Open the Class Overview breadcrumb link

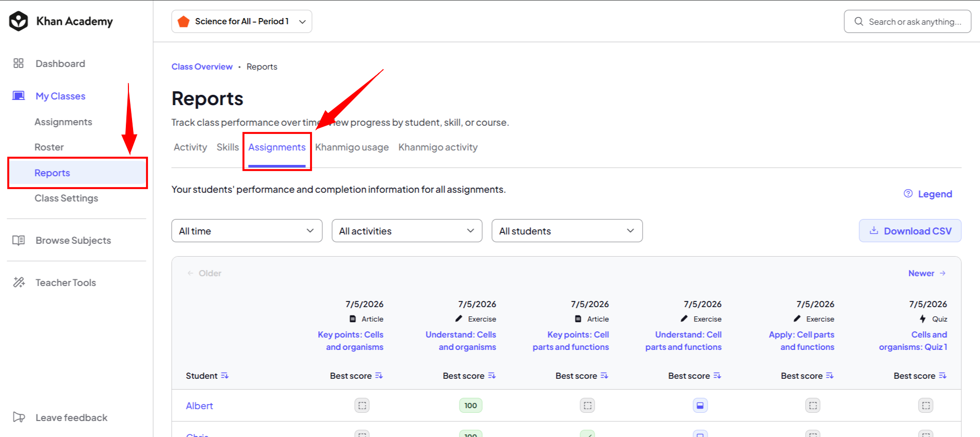pos(202,66)
